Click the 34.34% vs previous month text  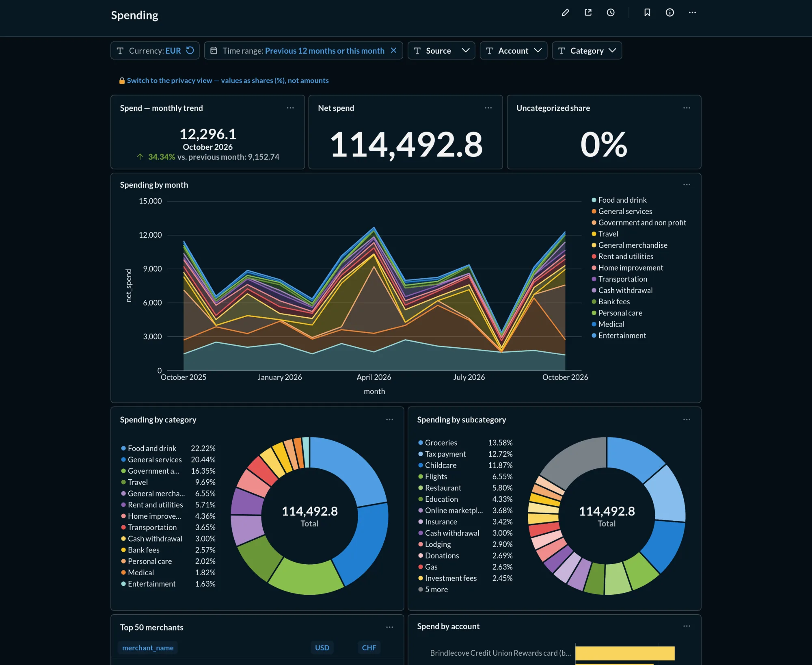208,157
